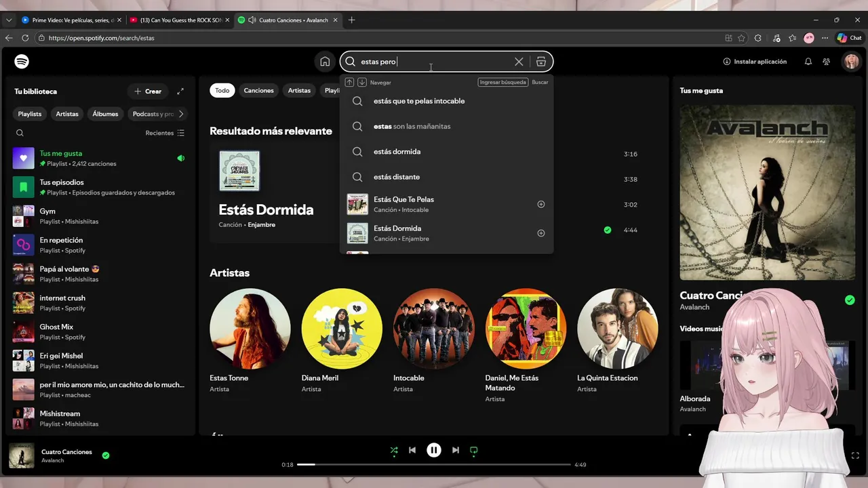The height and width of the screenshot is (488, 868).
Task: Click the split screen icon in address bar
Action: [728, 38]
